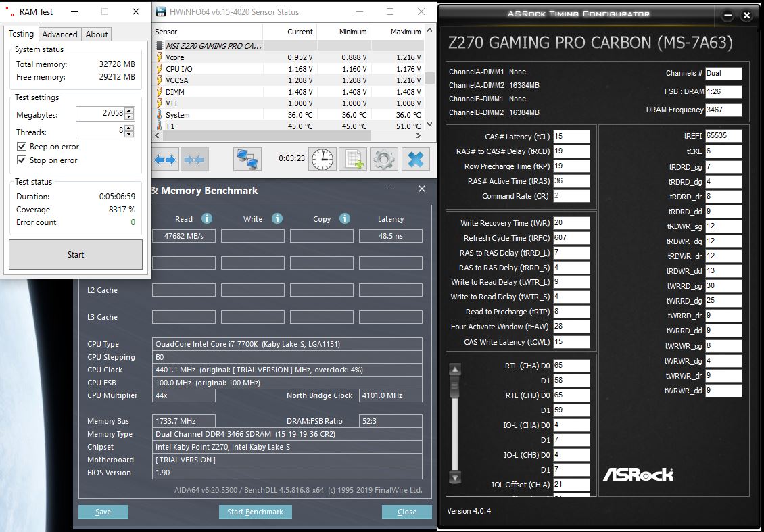Minimize ASRock Timing Configurator window
The height and width of the screenshot is (532, 764).
[728, 15]
